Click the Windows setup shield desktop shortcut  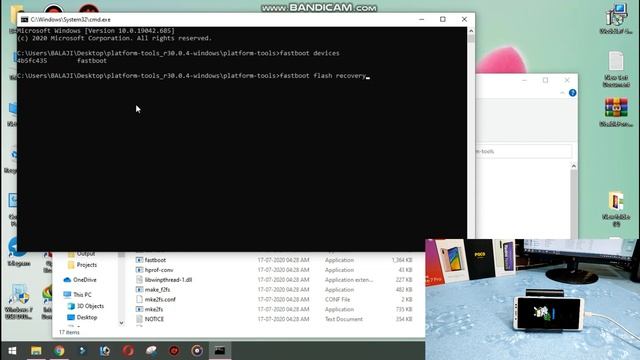pos(19,301)
